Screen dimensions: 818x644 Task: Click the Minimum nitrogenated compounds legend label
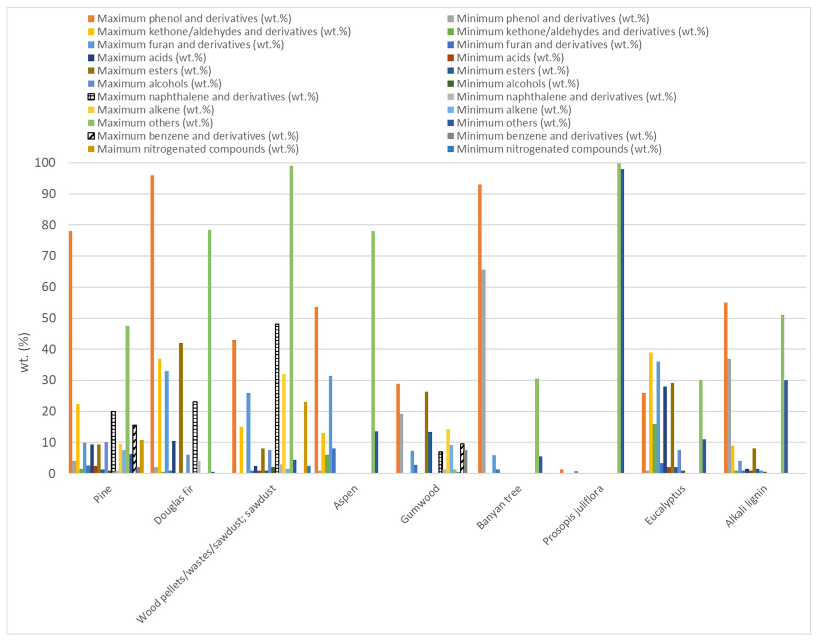[x=559, y=149]
